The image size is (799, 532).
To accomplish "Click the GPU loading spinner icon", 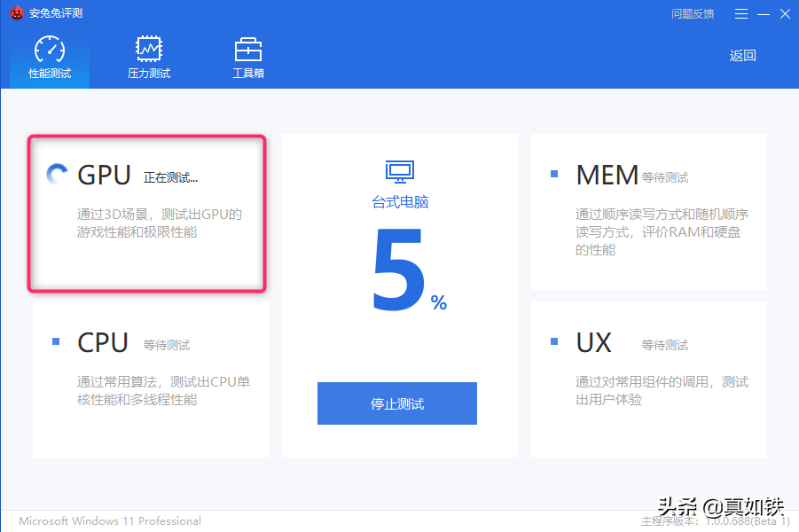I will coord(57,176).
